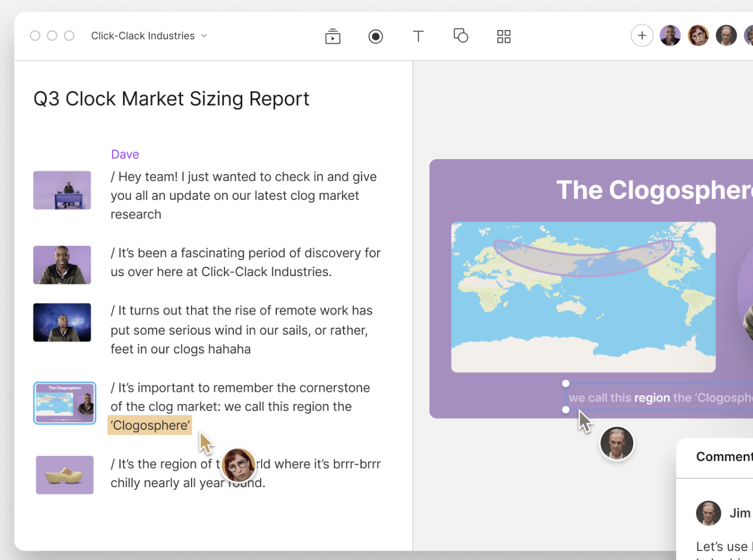
Task: Click the highlighted 'Clogosphere' word in script
Action: pos(150,425)
